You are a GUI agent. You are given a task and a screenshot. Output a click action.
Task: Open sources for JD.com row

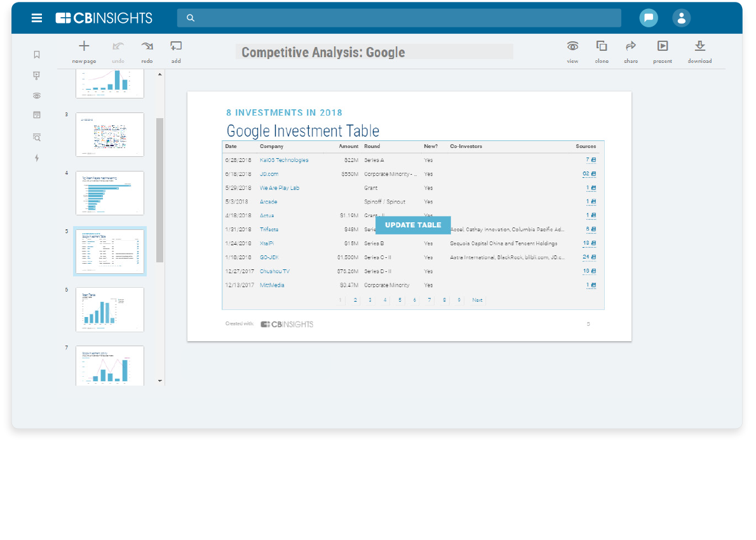[x=589, y=174]
